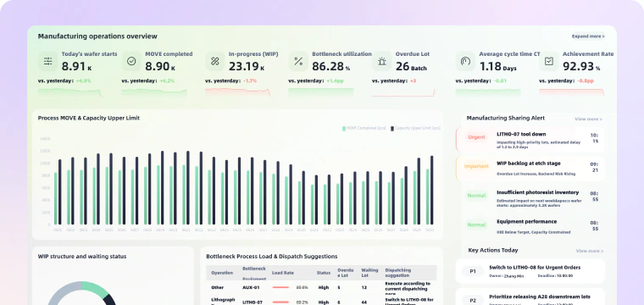Click the Today's wafer starts sliders icon
Image resolution: width=644 pixels, height=305 pixels.
(48, 61)
